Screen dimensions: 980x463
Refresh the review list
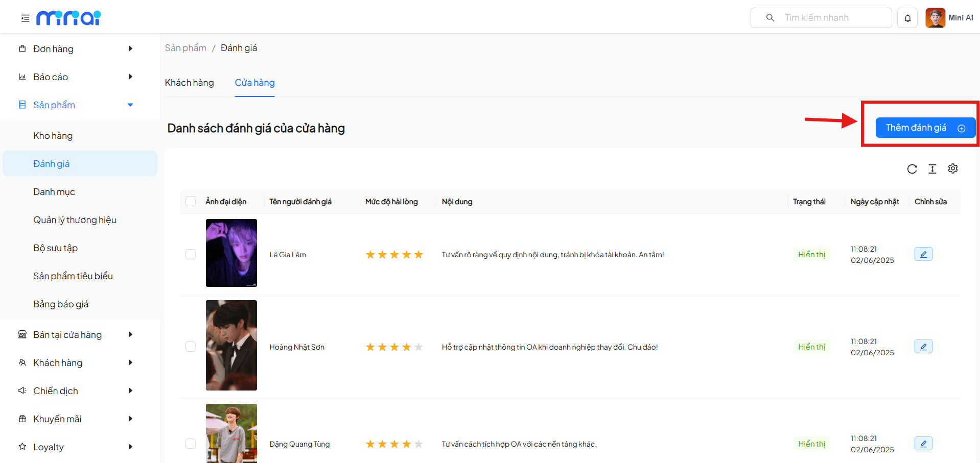point(912,169)
